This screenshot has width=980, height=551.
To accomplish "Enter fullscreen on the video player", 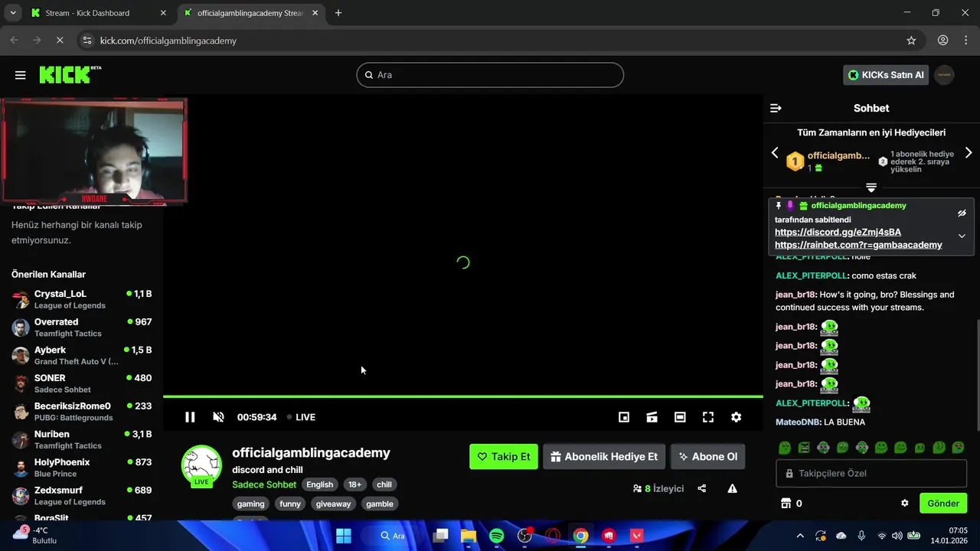I will [x=708, y=417].
